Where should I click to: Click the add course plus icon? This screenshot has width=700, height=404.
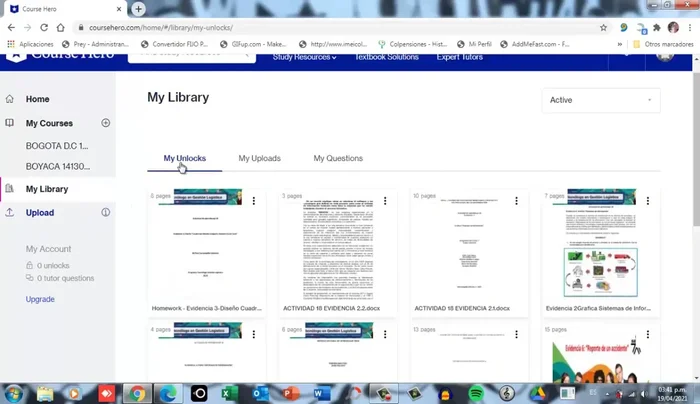(x=105, y=123)
